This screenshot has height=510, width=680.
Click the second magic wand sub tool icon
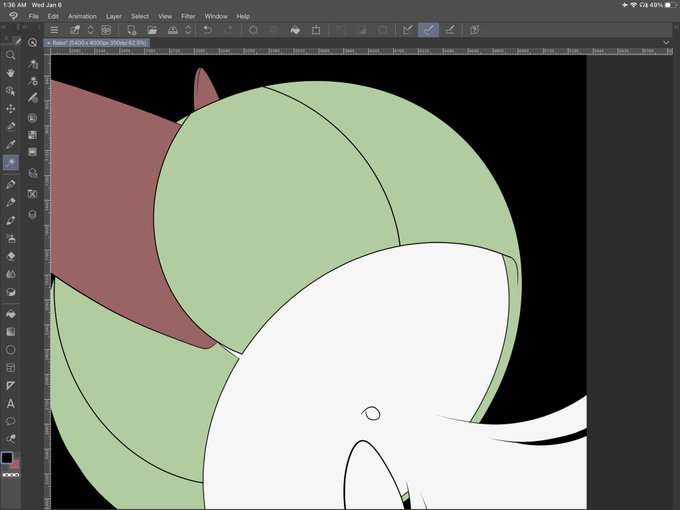coord(33,80)
